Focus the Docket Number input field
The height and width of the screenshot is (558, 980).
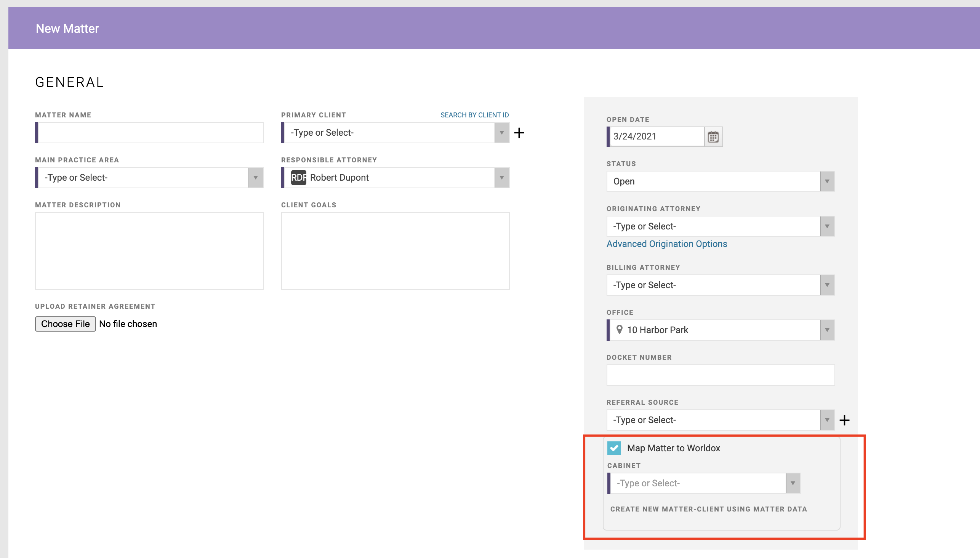tap(720, 375)
